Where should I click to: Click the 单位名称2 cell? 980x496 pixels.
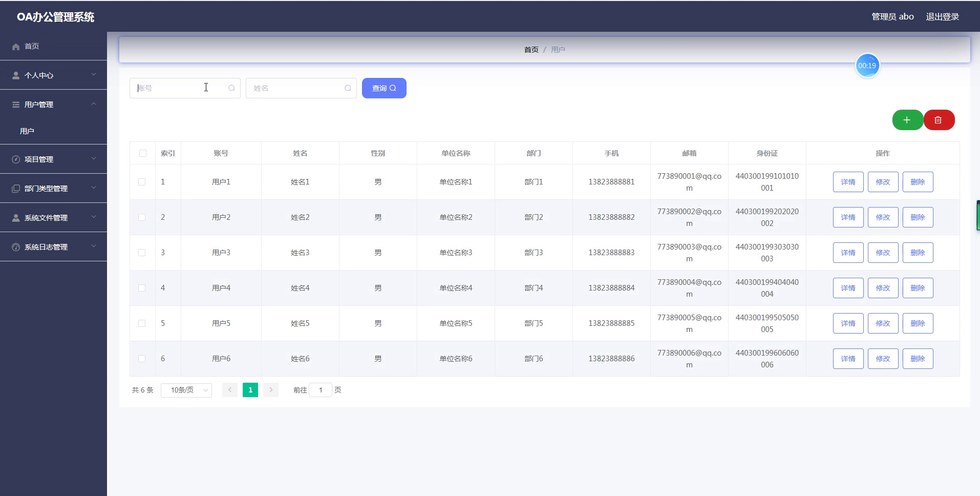[456, 217]
